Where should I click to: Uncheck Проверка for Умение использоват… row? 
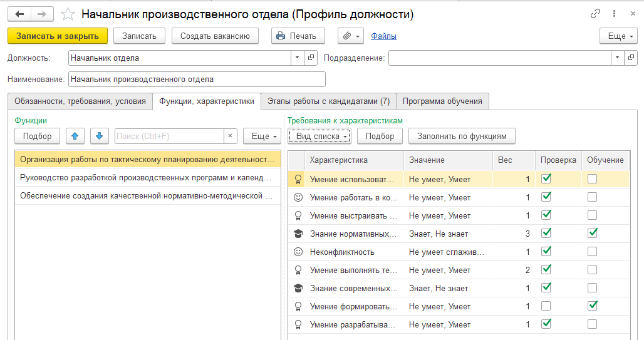click(546, 179)
